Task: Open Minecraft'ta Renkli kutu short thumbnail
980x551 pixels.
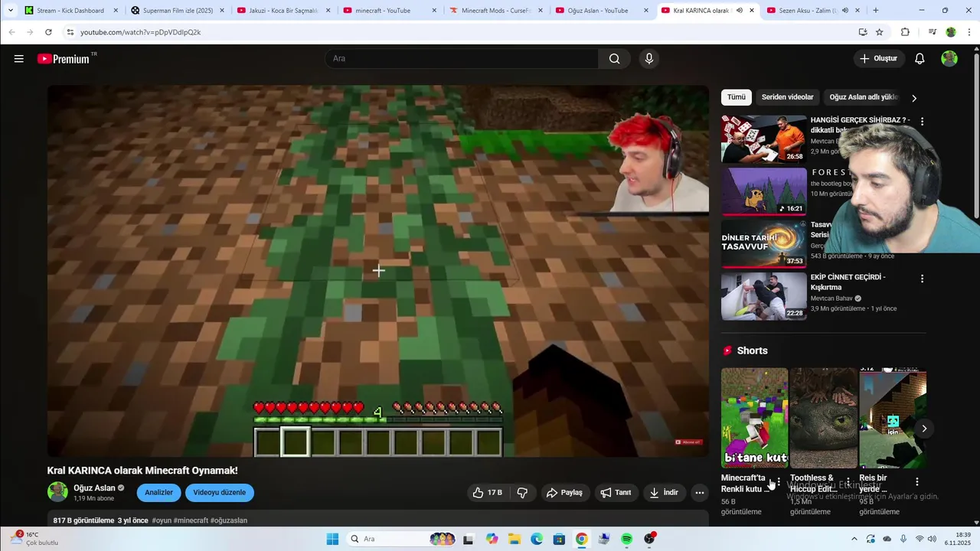Action: [754, 418]
